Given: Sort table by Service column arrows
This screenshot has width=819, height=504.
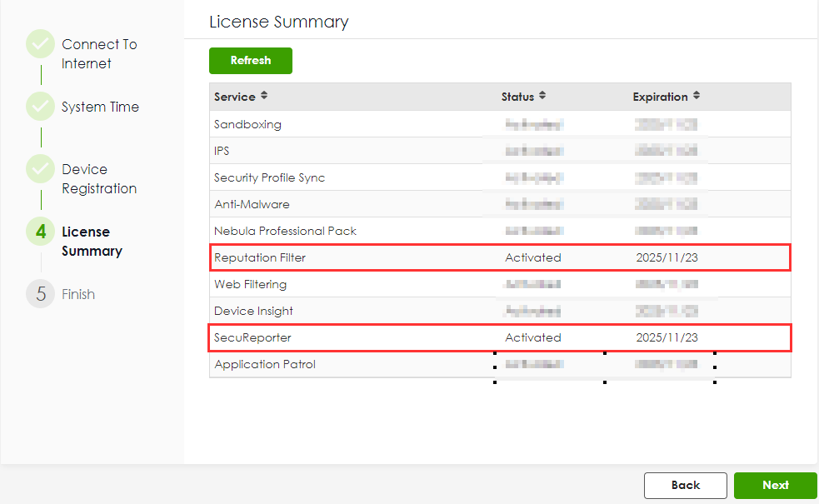Looking at the screenshot, I should tap(264, 97).
